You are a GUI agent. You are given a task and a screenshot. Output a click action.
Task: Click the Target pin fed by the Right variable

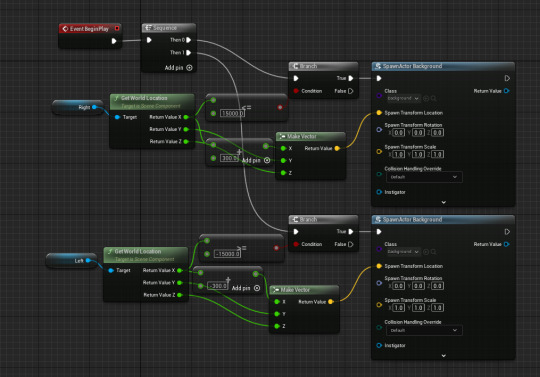coord(117,117)
